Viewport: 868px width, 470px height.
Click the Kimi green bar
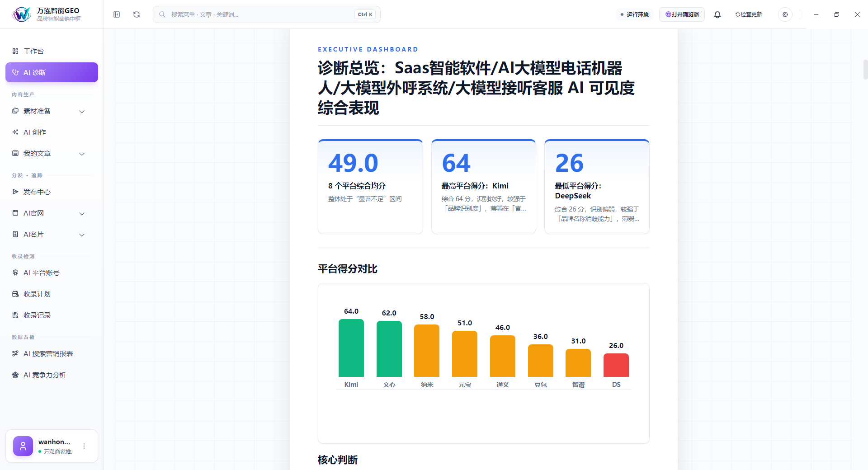click(351, 348)
